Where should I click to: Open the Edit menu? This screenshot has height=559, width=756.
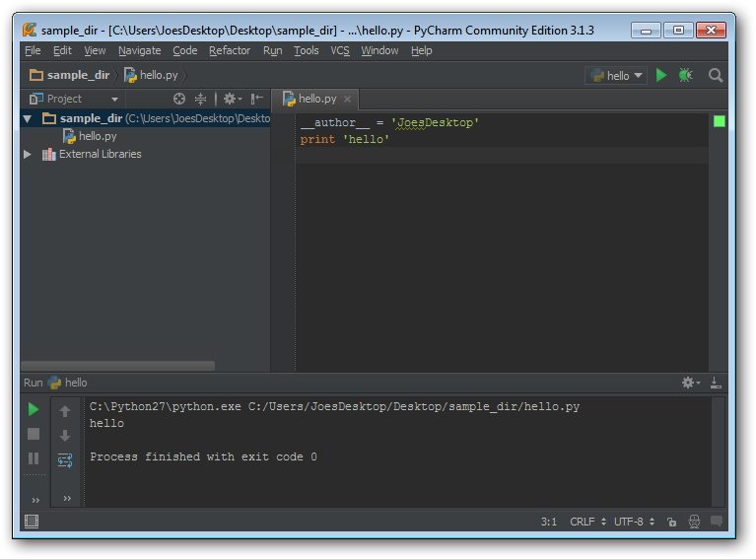point(62,50)
